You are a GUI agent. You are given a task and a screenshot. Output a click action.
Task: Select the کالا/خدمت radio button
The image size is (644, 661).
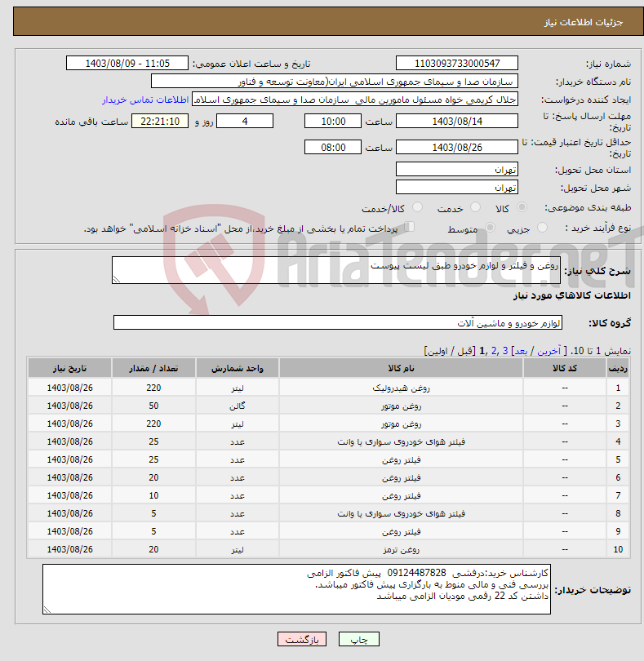417,207
